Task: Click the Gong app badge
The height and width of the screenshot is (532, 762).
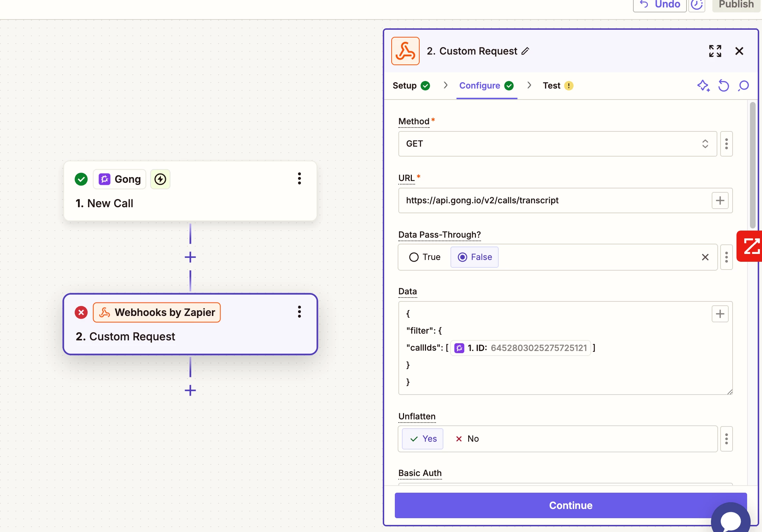Action: point(119,179)
